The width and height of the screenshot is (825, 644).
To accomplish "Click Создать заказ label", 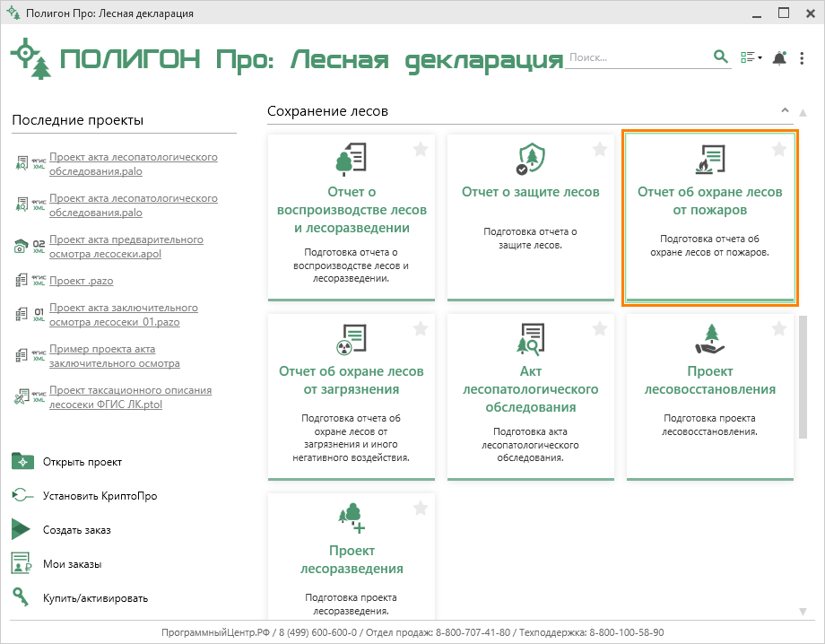I will (77, 530).
